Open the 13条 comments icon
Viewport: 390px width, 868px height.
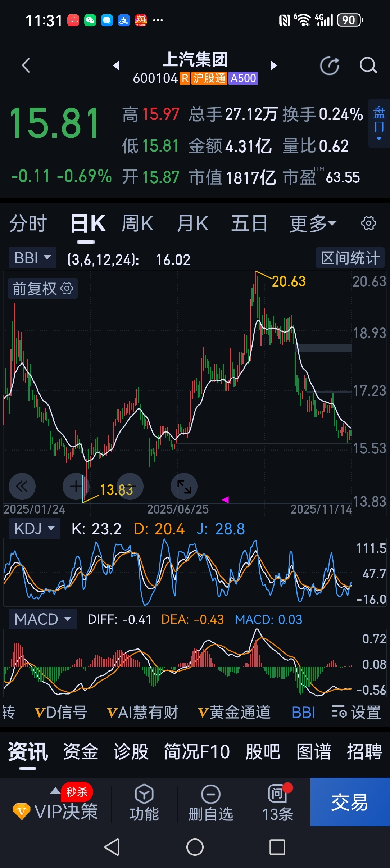pos(277,803)
